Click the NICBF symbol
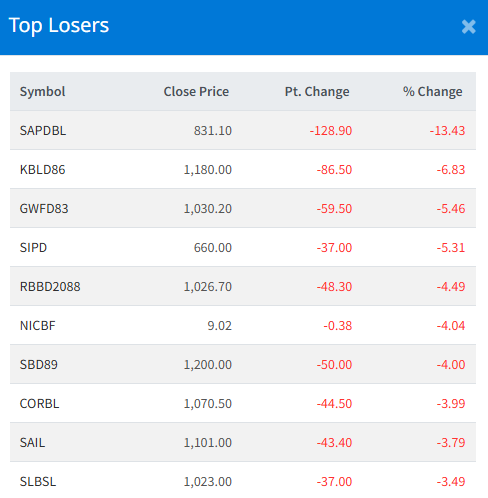Screen dimensions: 488x498 pyautogui.click(x=38, y=325)
